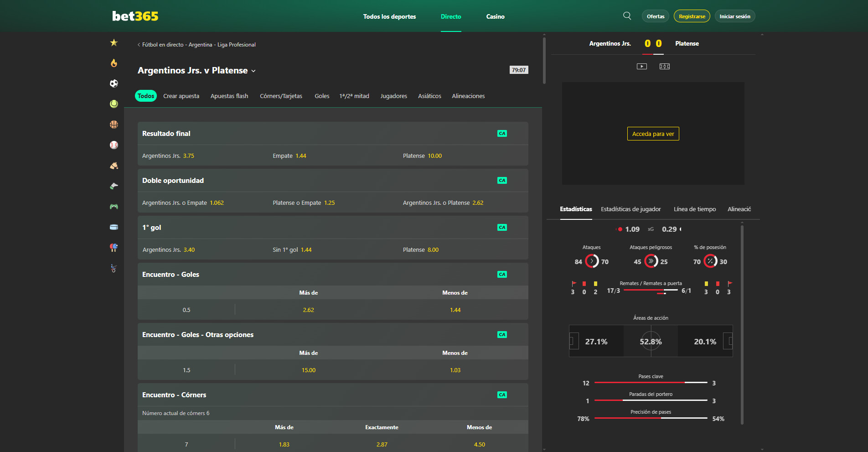Select the cycling sport icon
Viewport: 868px width, 452px height.
click(x=114, y=268)
